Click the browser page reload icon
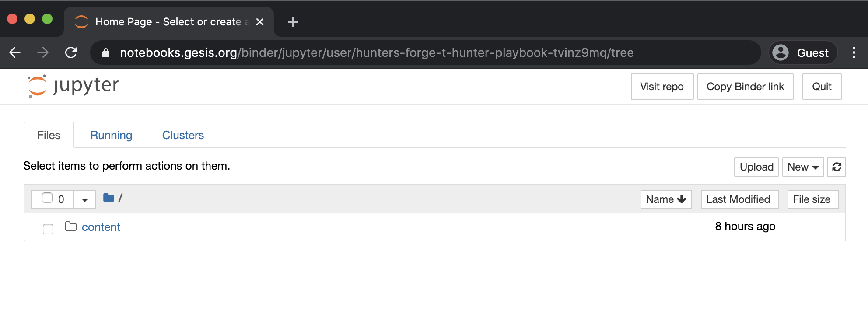 click(x=71, y=52)
